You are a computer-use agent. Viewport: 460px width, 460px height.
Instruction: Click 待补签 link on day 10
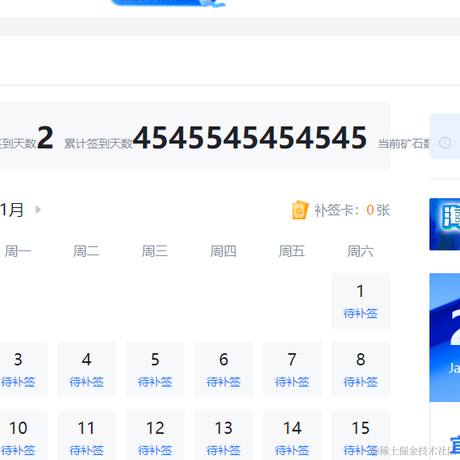pos(18,450)
